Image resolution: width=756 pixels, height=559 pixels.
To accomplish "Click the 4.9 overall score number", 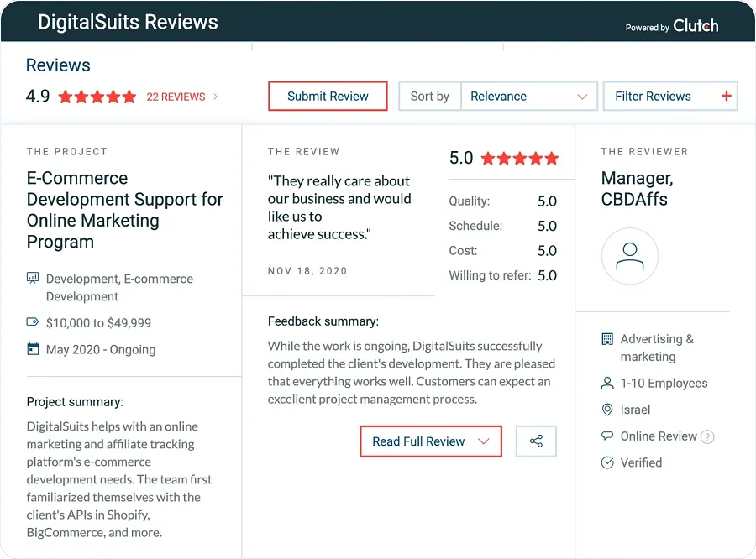I will click(38, 97).
